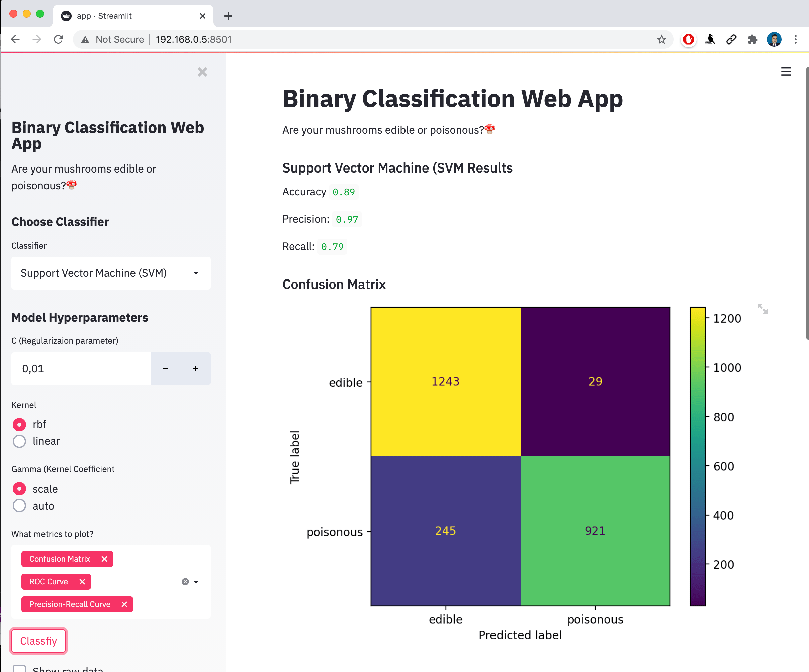Increase the C regularization value
Image resolution: width=809 pixels, height=672 pixels.
(x=196, y=369)
